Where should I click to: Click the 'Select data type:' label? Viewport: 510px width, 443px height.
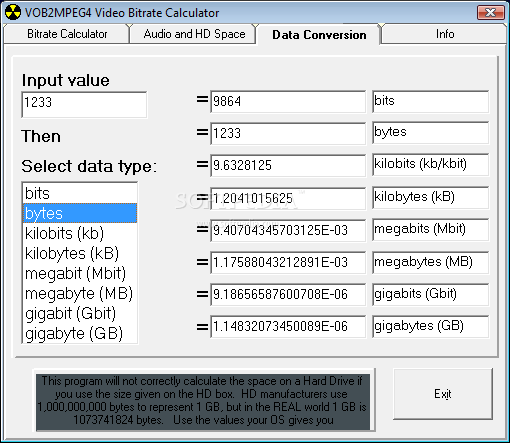coord(89,166)
